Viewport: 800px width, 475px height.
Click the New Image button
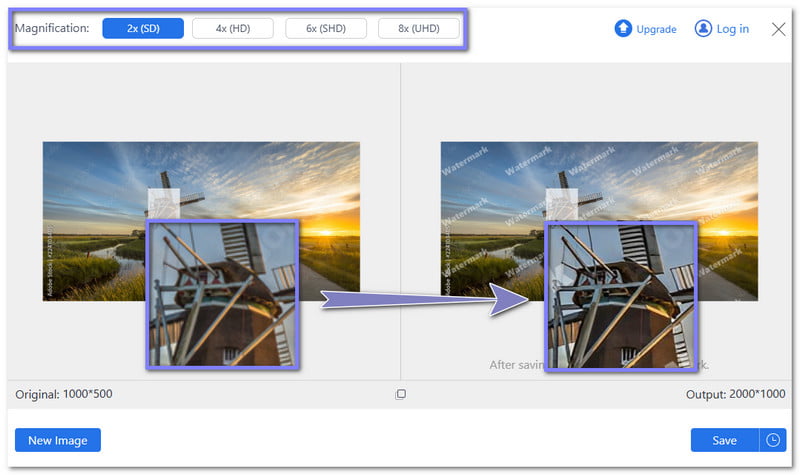coord(58,440)
